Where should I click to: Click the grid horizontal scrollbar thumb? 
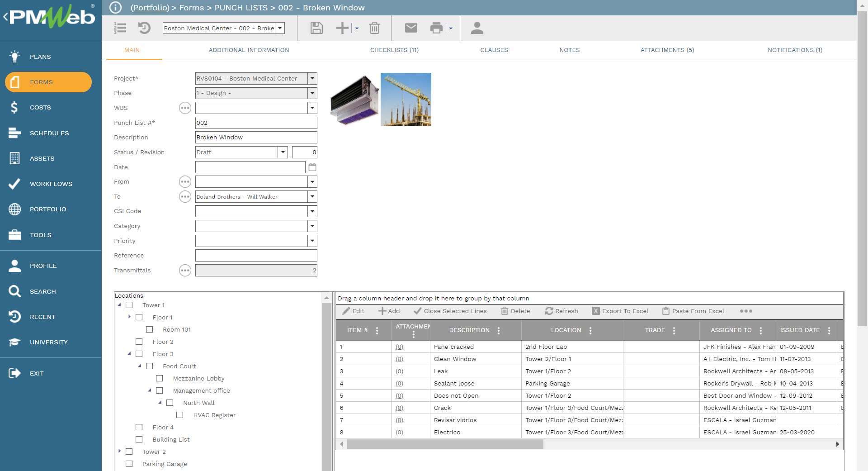click(445, 444)
